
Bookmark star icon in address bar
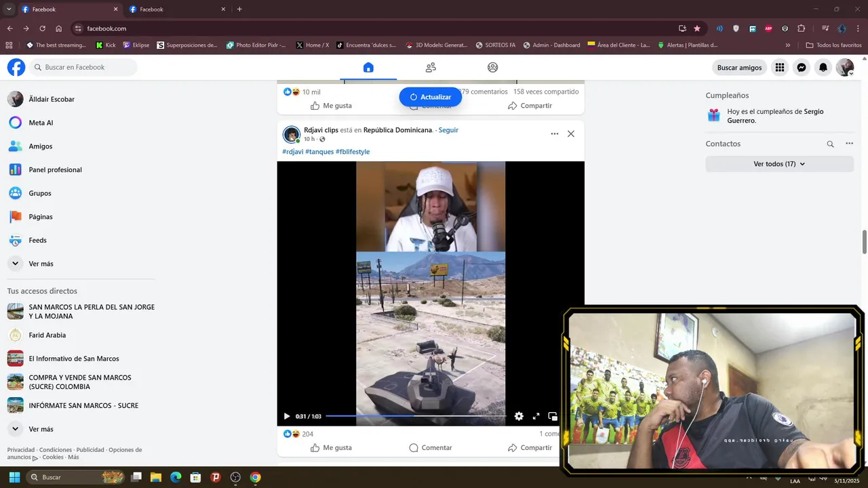[697, 28]
